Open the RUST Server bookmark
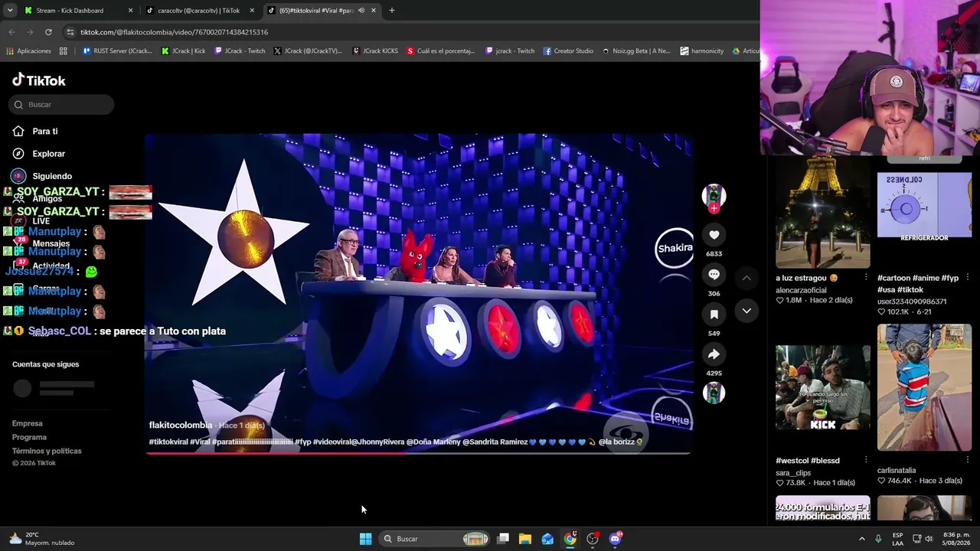Viewport: 980px width, 551px height. click(x=116, y=51)
